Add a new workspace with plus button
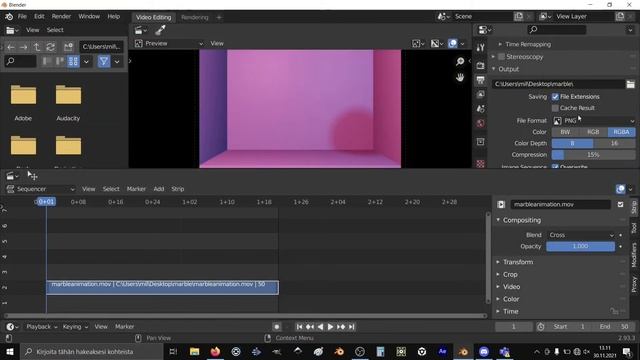The width and height of the screenshot is (640, 360). click(219, 18)
